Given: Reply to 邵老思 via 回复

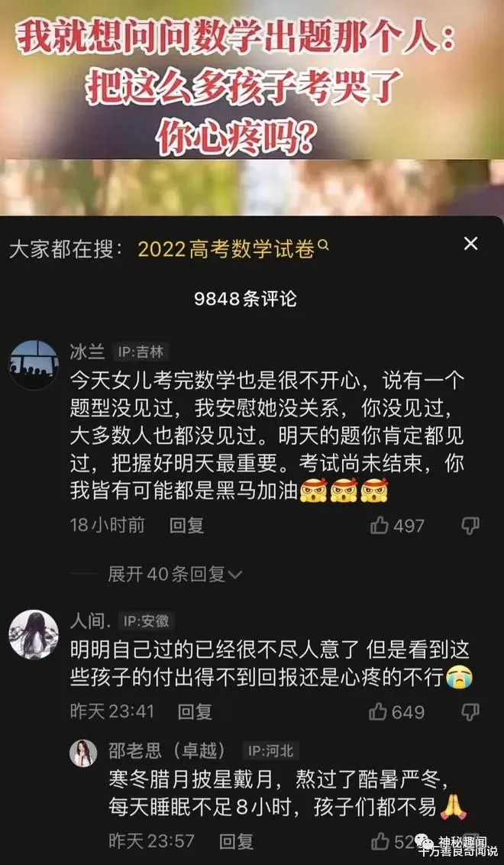Looking at the screenshot, I should pos(236,841).
